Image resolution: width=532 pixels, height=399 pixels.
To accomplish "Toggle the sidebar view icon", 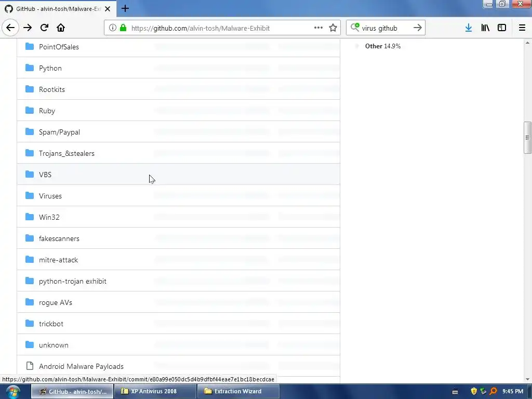I will point(502,28).
